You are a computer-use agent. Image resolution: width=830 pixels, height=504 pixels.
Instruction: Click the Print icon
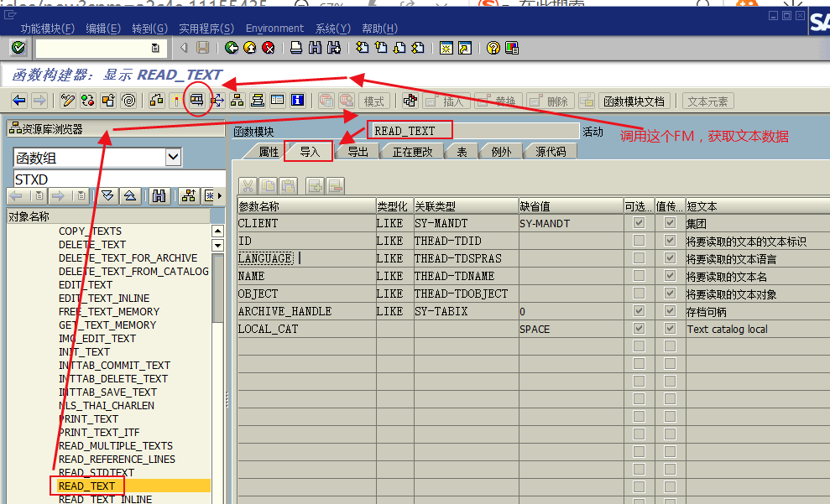point(296,48)
